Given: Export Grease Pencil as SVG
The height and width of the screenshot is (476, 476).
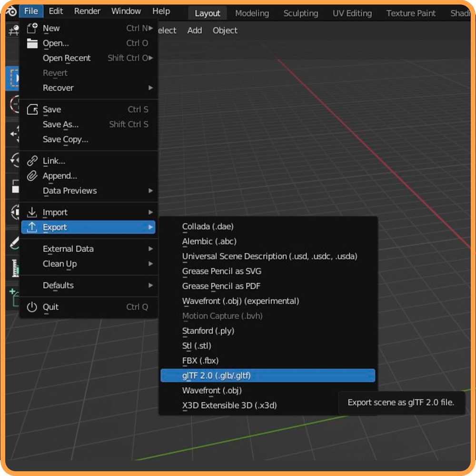Looking at the screenshot, I should (x=268, y=271).
